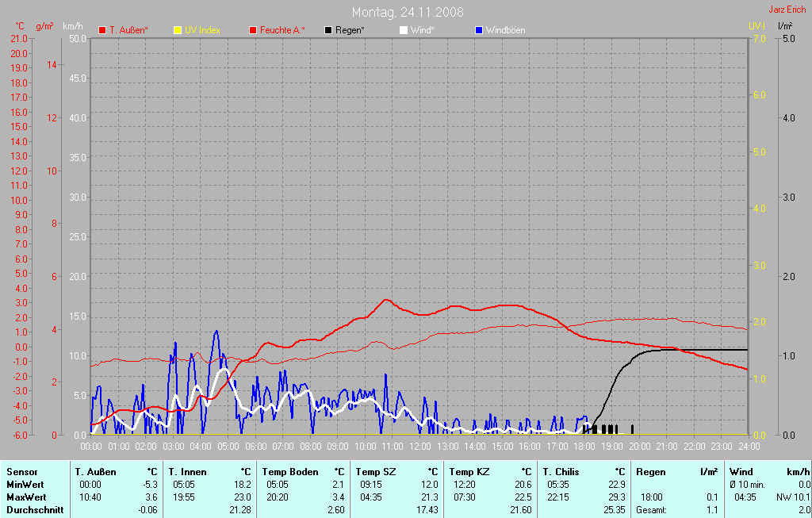Click the Temp SZ minimum time '09:15'
The height and width of the screenshot is (518, 812).
point(371,485)
